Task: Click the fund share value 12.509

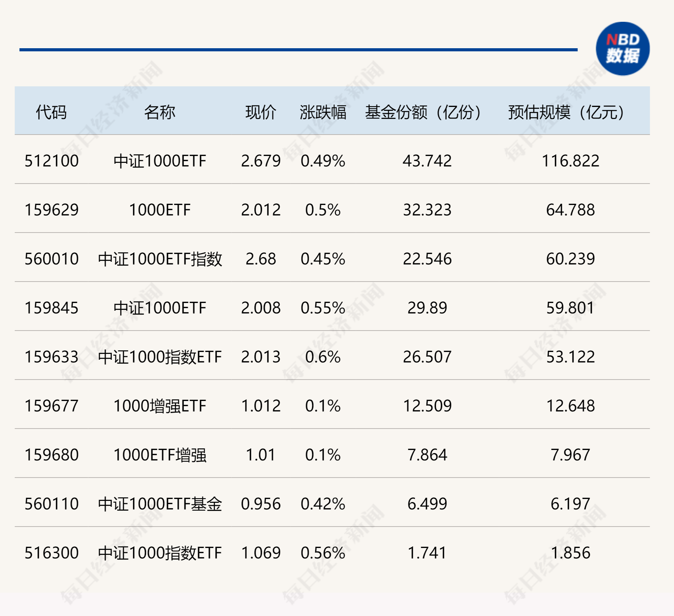Action: point(427,406)
